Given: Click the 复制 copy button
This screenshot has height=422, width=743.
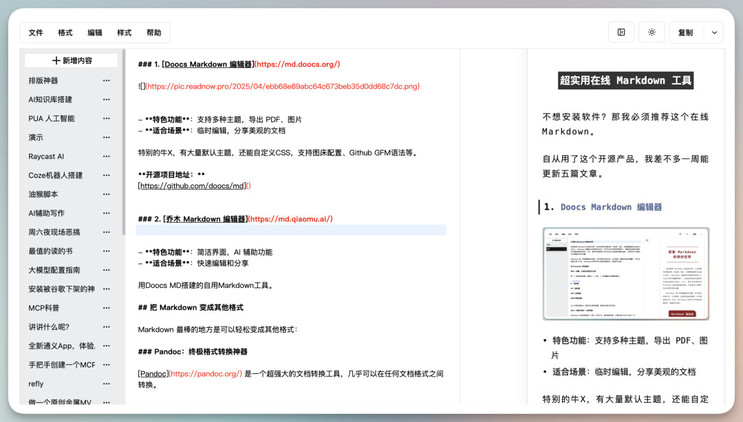Looking at the screenshot, I should [685, 32].
